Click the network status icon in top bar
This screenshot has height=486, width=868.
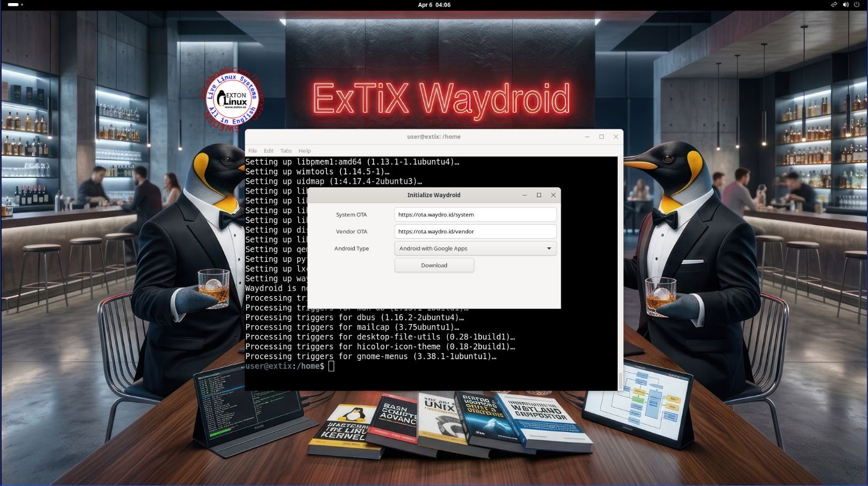click(834, 5)
